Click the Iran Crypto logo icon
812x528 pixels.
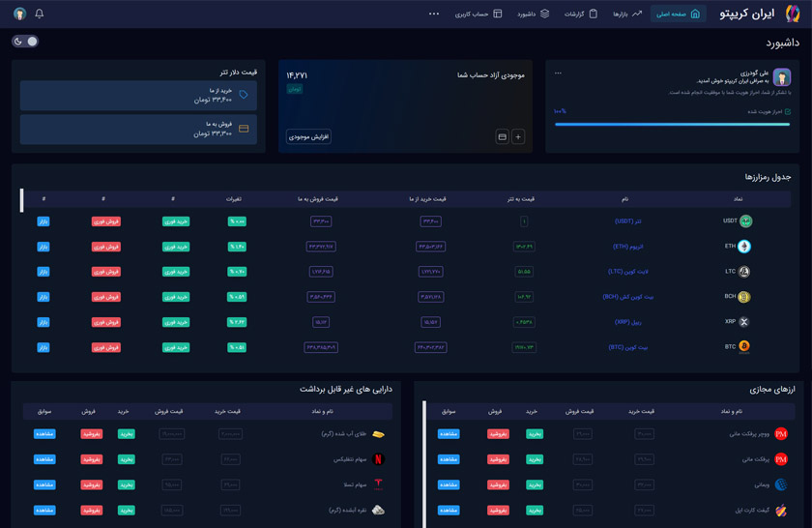[x=792, y=14]
